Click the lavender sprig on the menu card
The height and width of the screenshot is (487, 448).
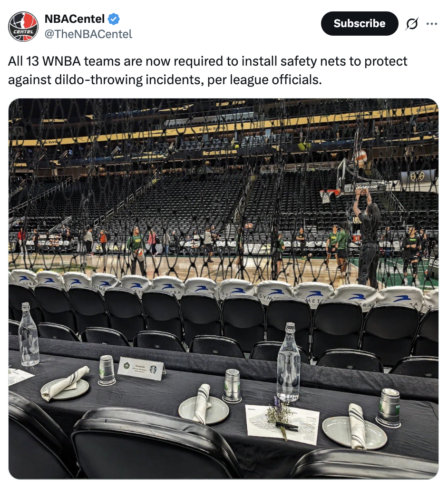[x=279, y=418]
